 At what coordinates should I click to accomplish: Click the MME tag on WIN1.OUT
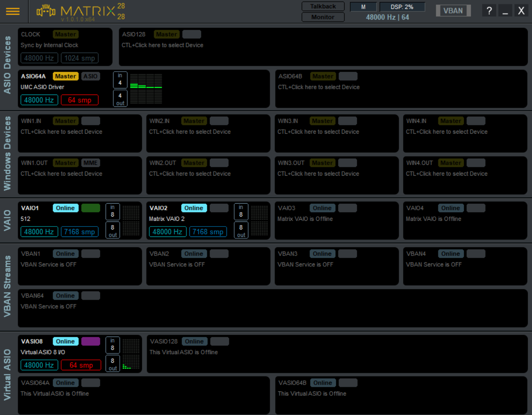click(x=91, y=163)
